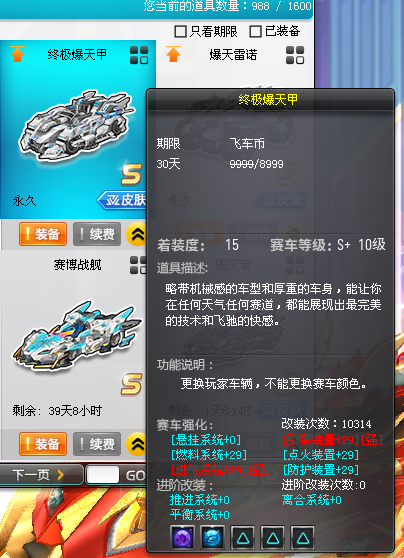Click the orange upgrade arrow on 终极爆天甲
The image size is (404, 558).
(x=17, y=54)
